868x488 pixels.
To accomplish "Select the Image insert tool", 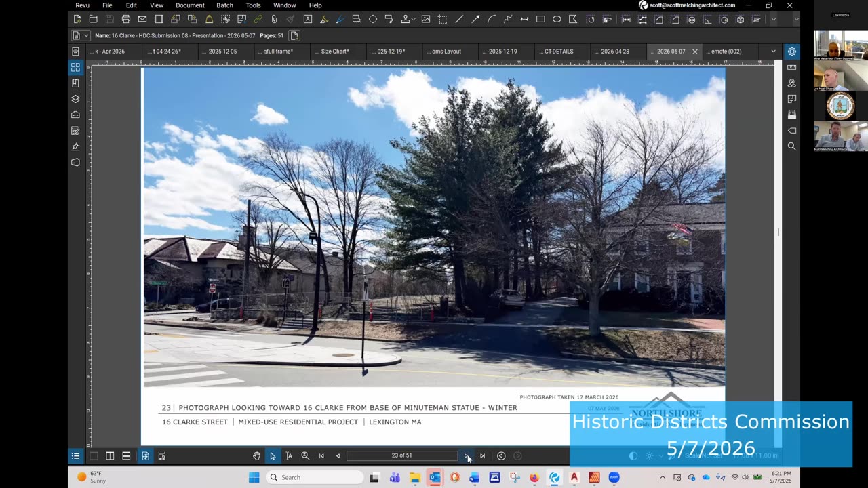I will click(426, 20).
